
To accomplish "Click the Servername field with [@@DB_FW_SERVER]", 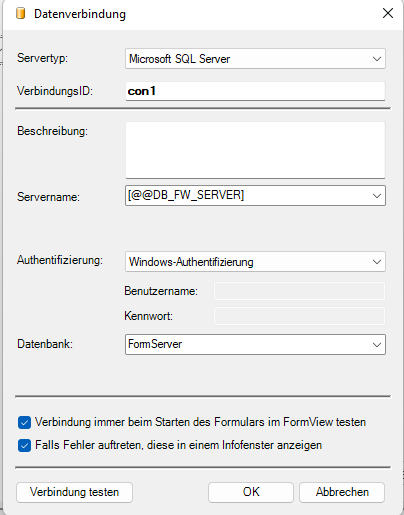I will pyautogui.click(x=255, y=196).
